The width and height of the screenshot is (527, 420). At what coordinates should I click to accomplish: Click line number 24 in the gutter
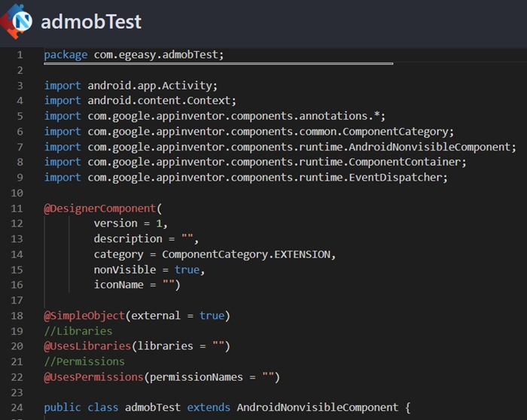pos(17,408)
